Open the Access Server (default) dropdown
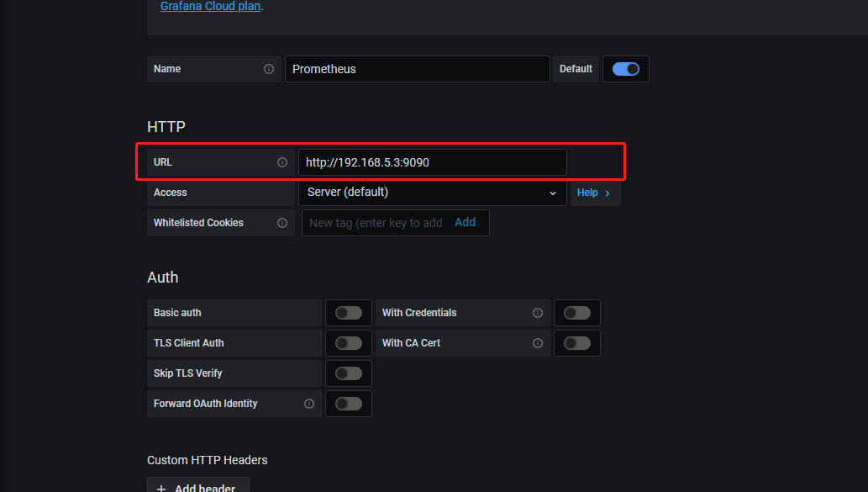Screen dimensions: 868x492 pyautogui.click(x=432, y=193)
